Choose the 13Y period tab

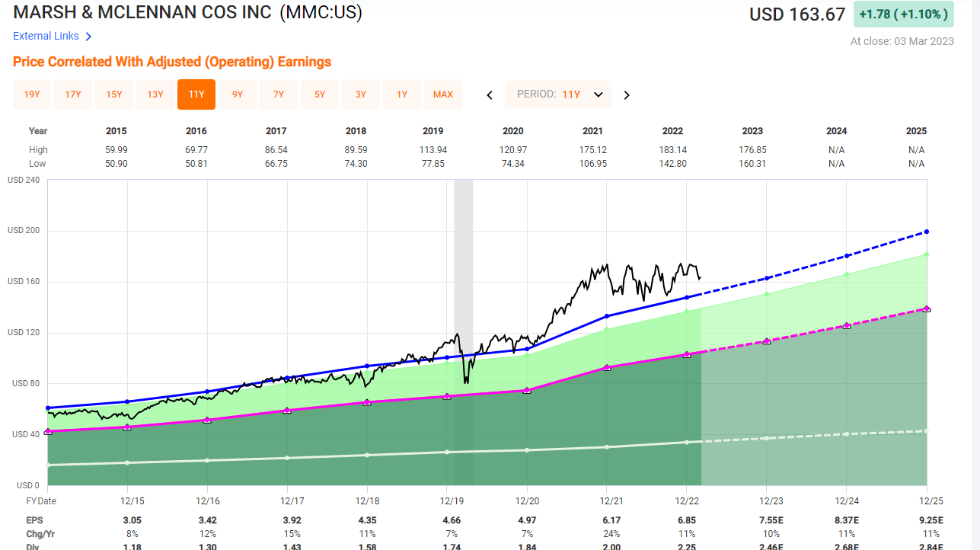155,94
